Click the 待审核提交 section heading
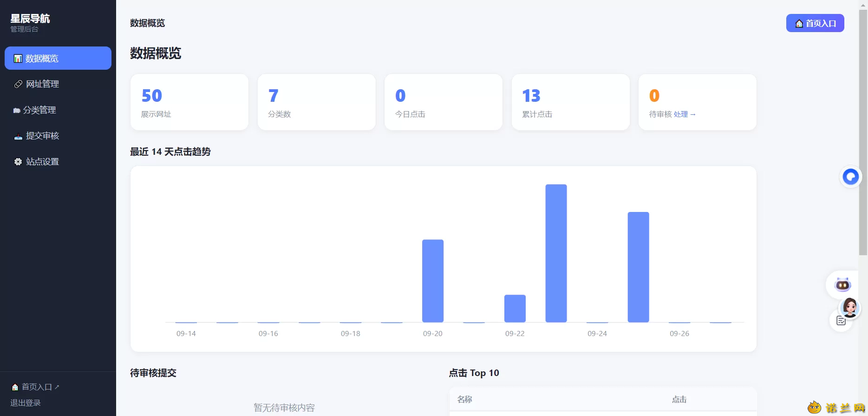Screen dimensions: 868x416 coord(153,373)
